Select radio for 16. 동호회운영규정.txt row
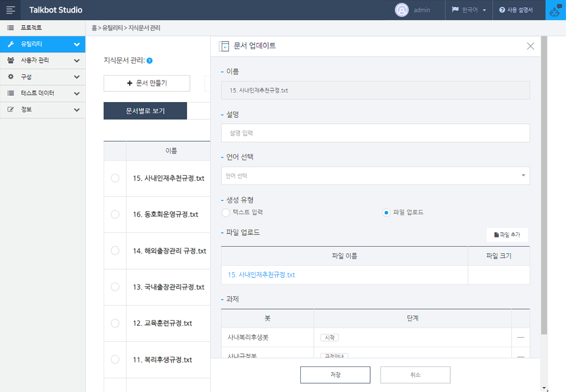 click(x=115, y=214)
